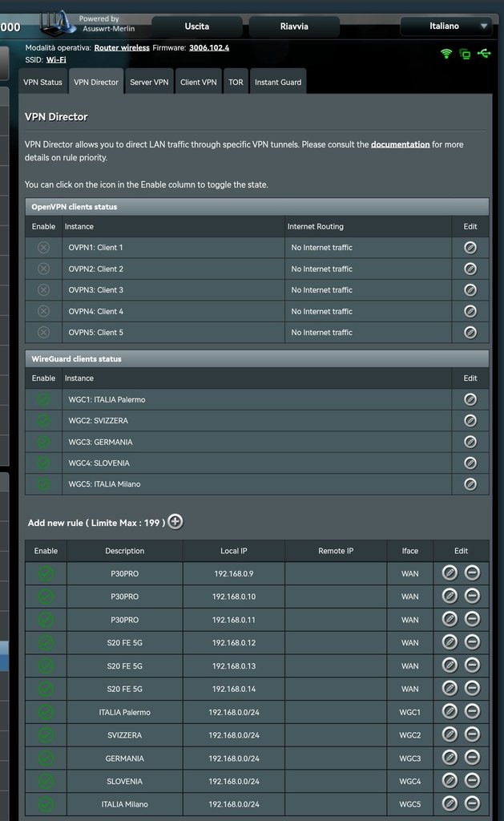Click the Wi-Fi signal status icon
Screen dimensions: 504x821
(x=446, y=54)
